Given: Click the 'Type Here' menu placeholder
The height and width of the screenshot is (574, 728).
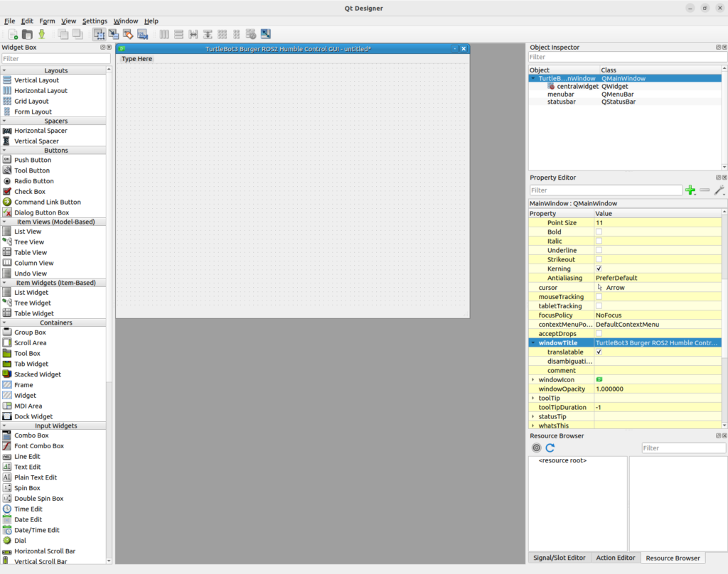Looking at the screenshot, I should tap(136, 59).
